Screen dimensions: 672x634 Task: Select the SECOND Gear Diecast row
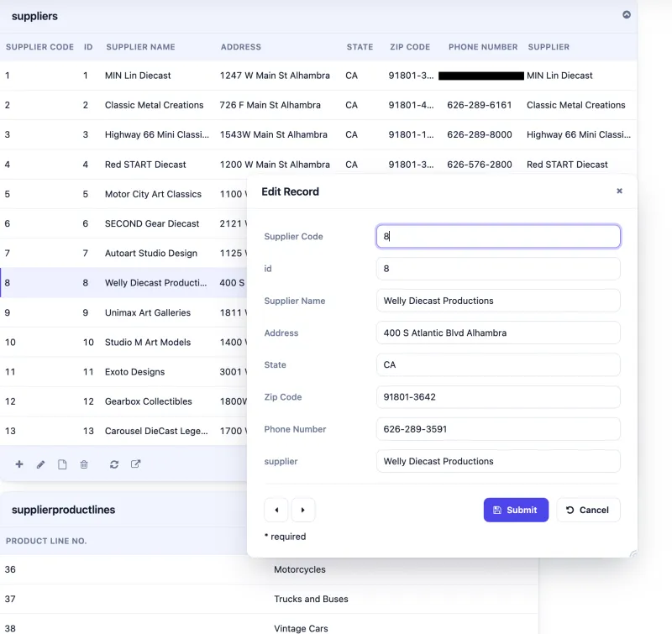tap(123, 223)
